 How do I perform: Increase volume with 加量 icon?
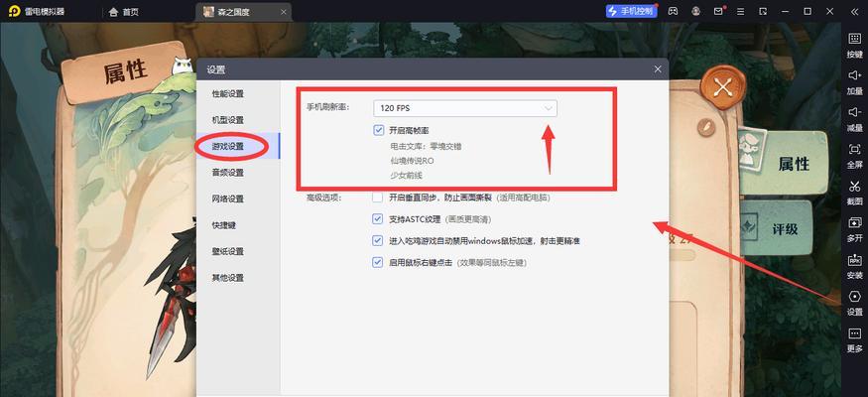(x=854, y=80)
